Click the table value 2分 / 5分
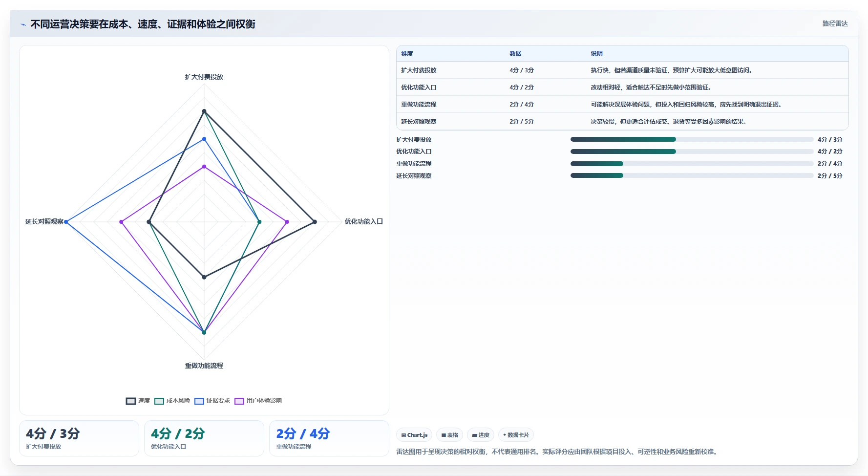 [522, 122]
